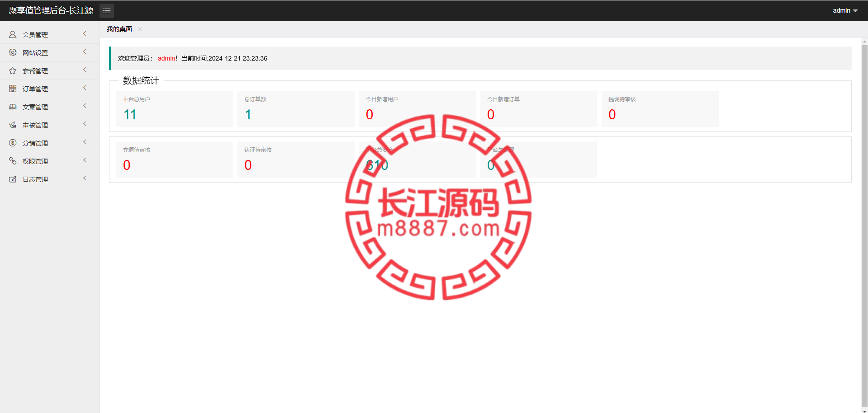The width and height of the screenshot is (868, 413).
Task: Click the red admin name in welcome banner
Action: pos(166,58)
